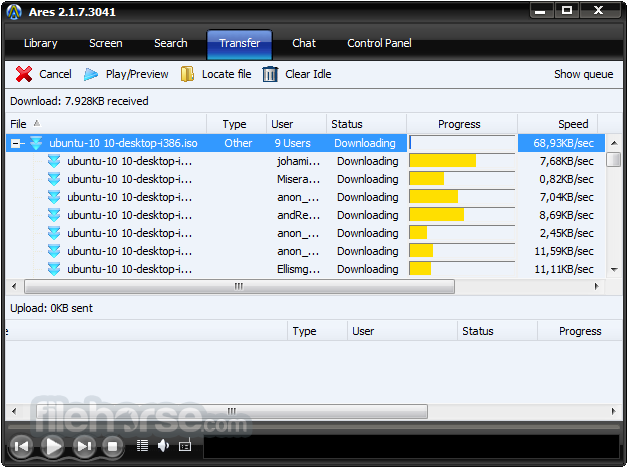The image size is (628, 468).
Task: Click the red X Cancel icon
Action: pos(24,74)
